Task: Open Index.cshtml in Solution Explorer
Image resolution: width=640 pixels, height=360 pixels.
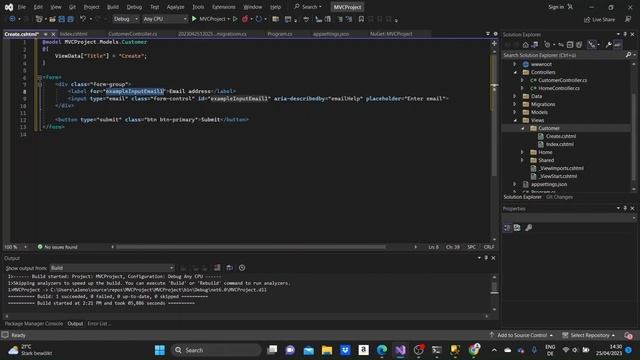Action: (560, 144)
